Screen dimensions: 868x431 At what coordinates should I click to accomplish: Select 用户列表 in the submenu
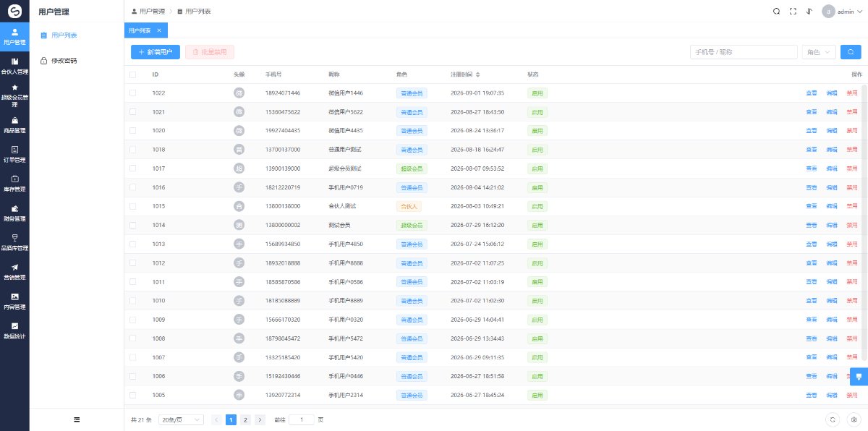pos(77,35)
